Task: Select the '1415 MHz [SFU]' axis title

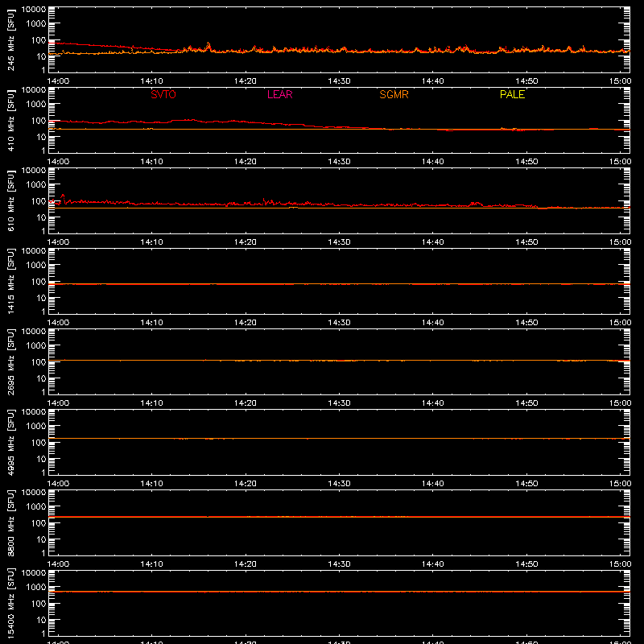Action: point(10,281)
